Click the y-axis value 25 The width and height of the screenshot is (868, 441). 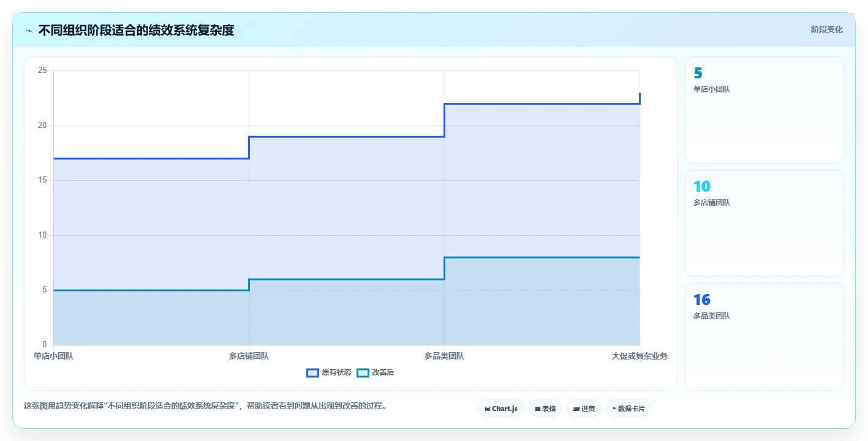[42, 70]
